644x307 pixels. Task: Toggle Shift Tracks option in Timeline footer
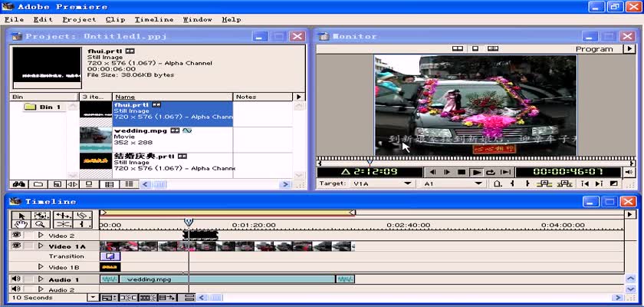pos(167,298)
